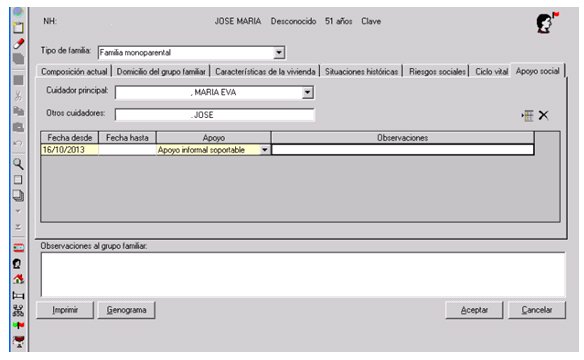Screen dimensions: 584x360
Task: Click the grayed stacked pages icon below pill
Action: (x=18, y=58)
